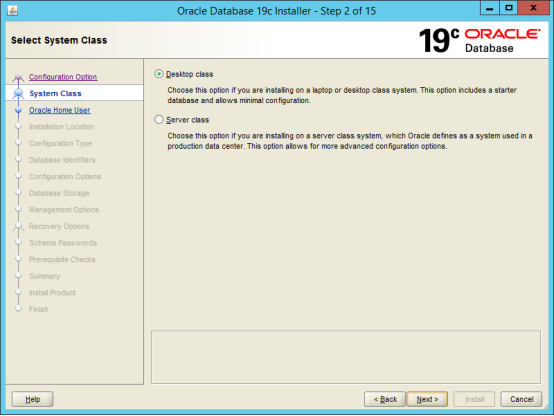This screenshot has width=554, height=416.
Task: Click the Configuration Options step text
Action: click(65, 176)
